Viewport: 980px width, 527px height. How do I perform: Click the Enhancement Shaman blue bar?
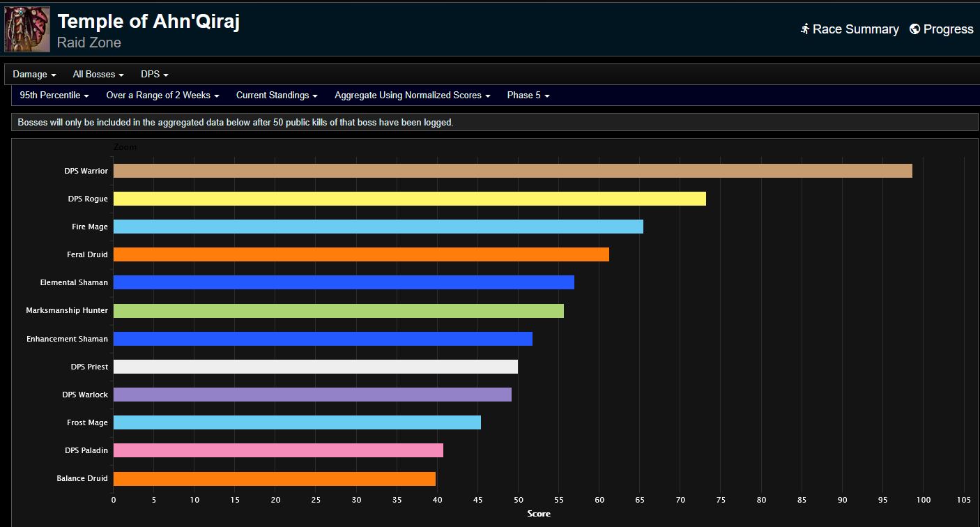pos(323,339)
